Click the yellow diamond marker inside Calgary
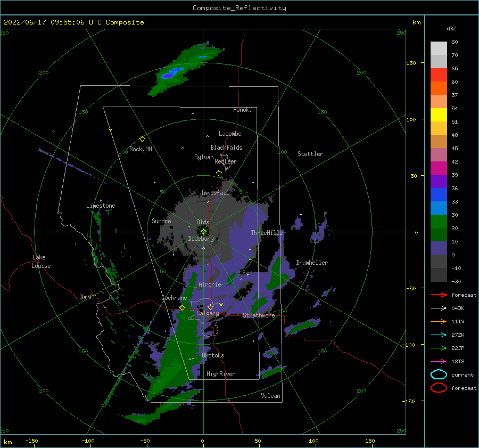Image resolution: width=479 pixels, height=448 pixels. click(x=210, y=307)
